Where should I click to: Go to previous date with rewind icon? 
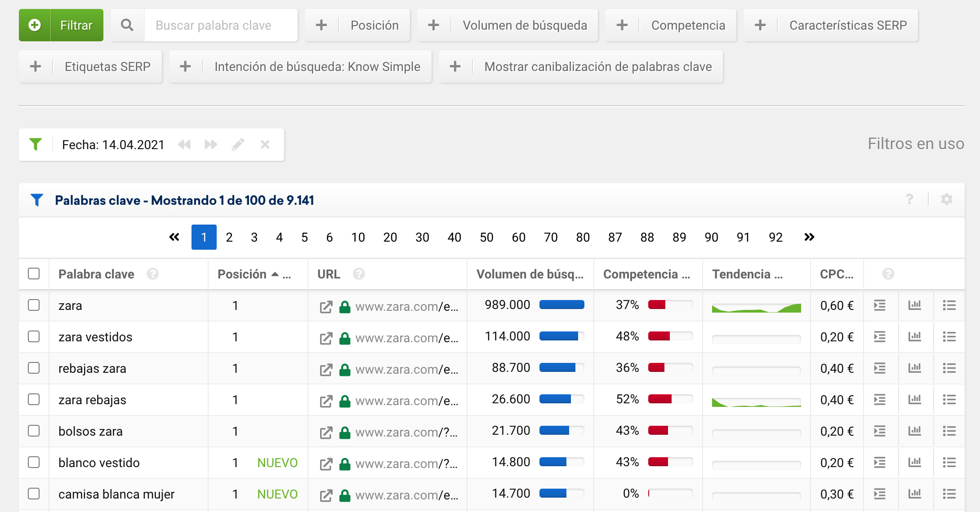184,145
